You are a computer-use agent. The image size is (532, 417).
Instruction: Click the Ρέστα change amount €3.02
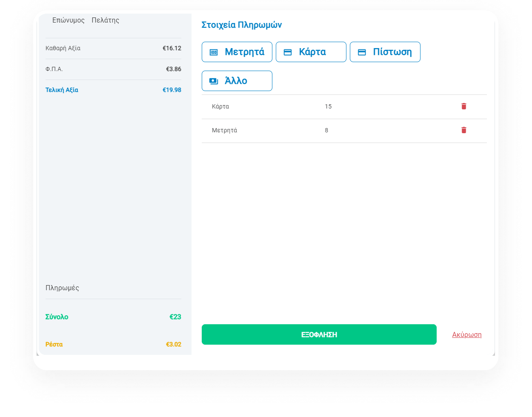(173, 344)
